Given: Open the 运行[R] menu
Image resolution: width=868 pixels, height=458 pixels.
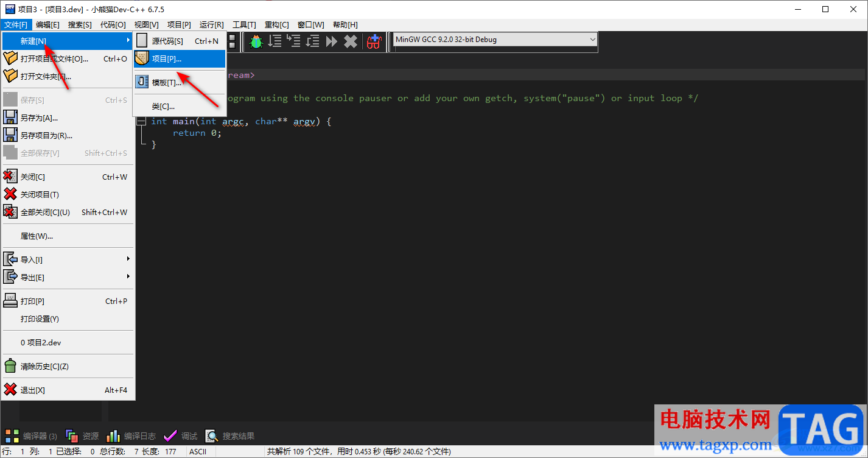Looking at the screenshot, I should (x=211, y=24).
